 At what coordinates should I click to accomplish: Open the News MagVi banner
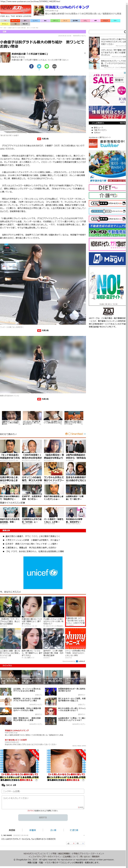coord(107,259)
